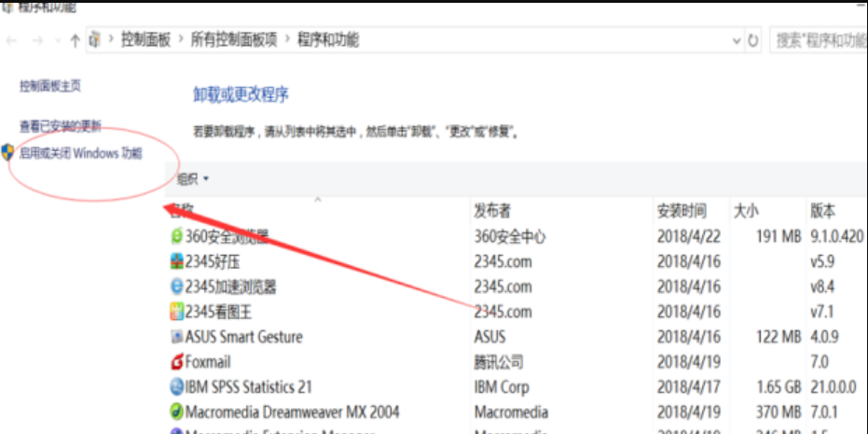868x434 pixels.
Task: Refresh the address bar view
Action: coord(753,40)
